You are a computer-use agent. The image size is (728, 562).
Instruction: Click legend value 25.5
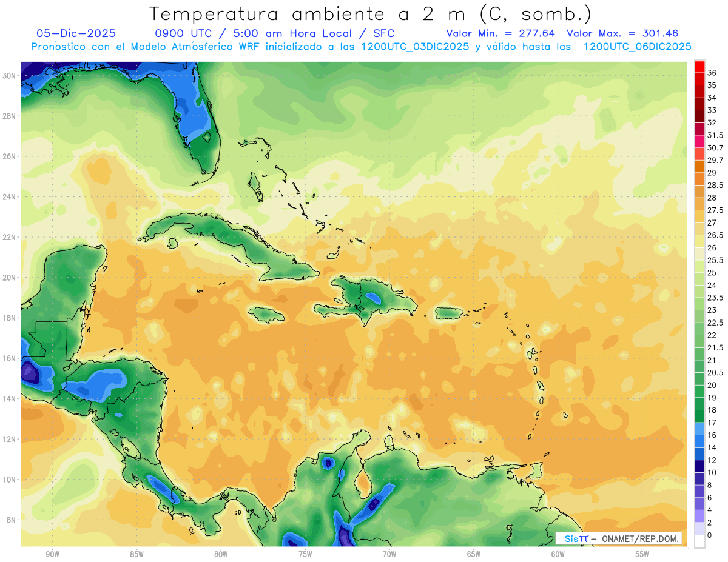tap(715, 260)
